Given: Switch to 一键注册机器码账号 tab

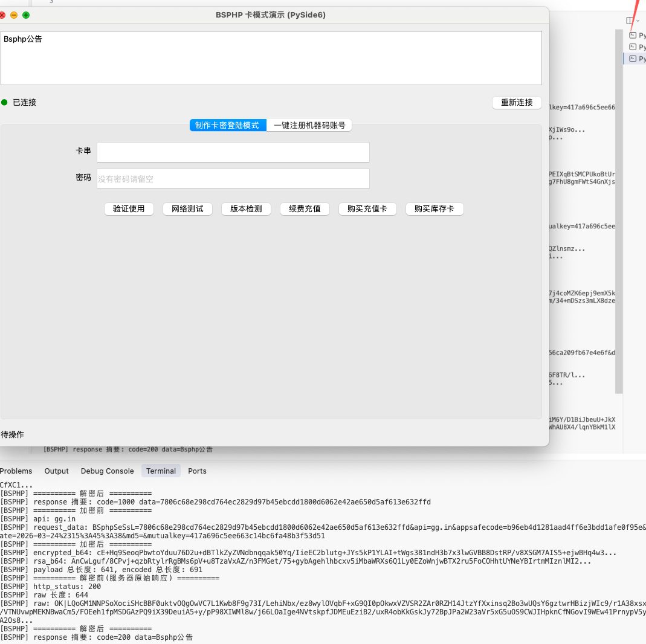Looking at the screenshot, I should 309,125.
